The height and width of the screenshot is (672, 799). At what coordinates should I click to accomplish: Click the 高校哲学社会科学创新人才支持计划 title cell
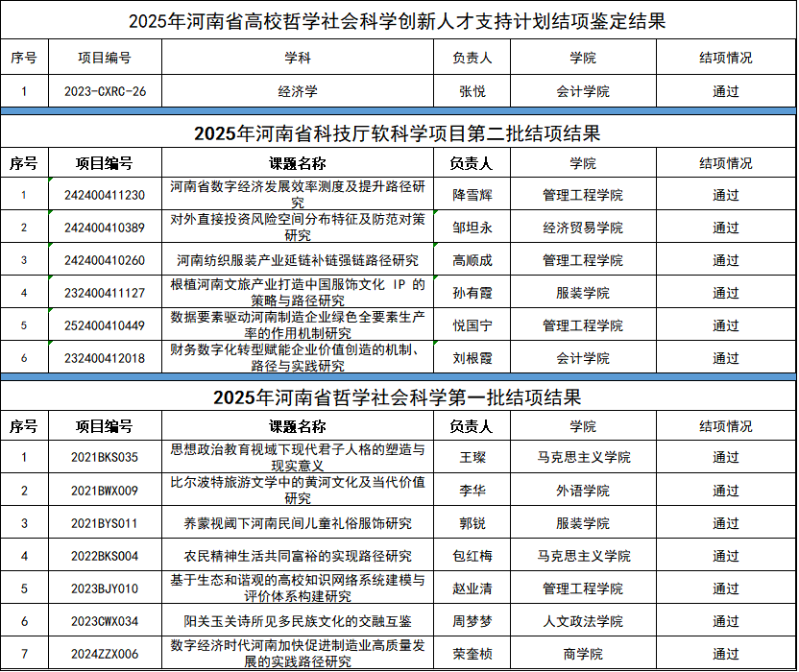click(398, 20)
